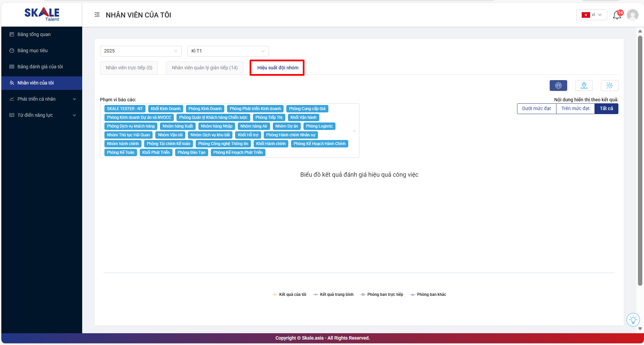This screenshot has height=345, width=644.
Task: Open the 2025 year dropdown
Action: coord(140,51)
